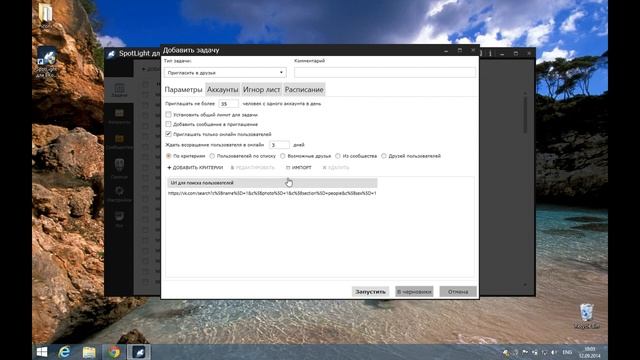This screenshot has width=640, height=360.
Task: Minimize the 'Добавить задачу' dialog
Action: click(x=446, y=50)
